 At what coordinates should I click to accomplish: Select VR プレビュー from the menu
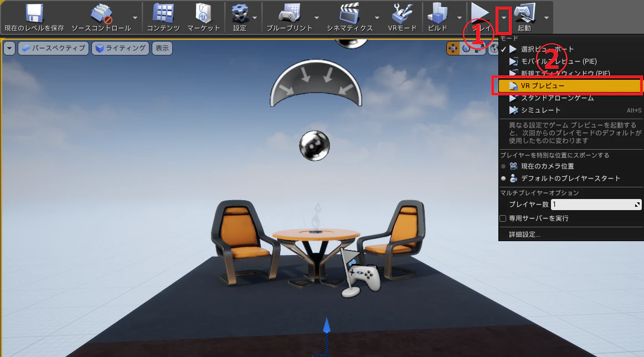570,85
